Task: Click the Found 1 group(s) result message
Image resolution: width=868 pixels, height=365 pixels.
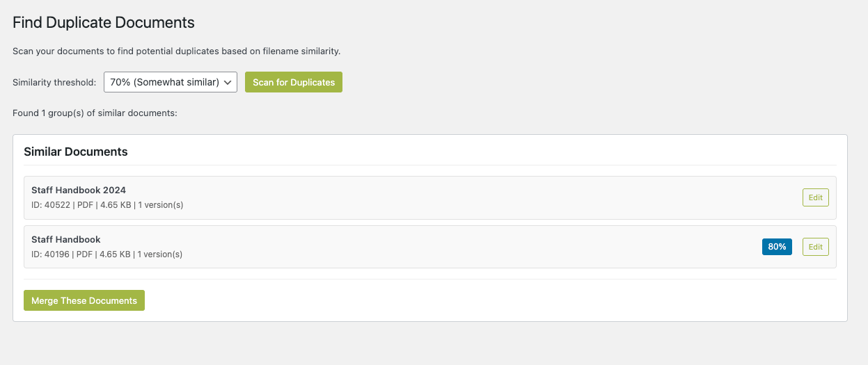Action: click(95, 113)
